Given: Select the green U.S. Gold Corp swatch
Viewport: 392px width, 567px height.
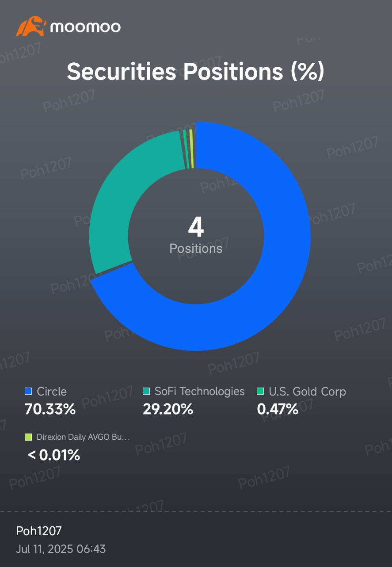Looking at the screenshot, I should click(260, 391).
